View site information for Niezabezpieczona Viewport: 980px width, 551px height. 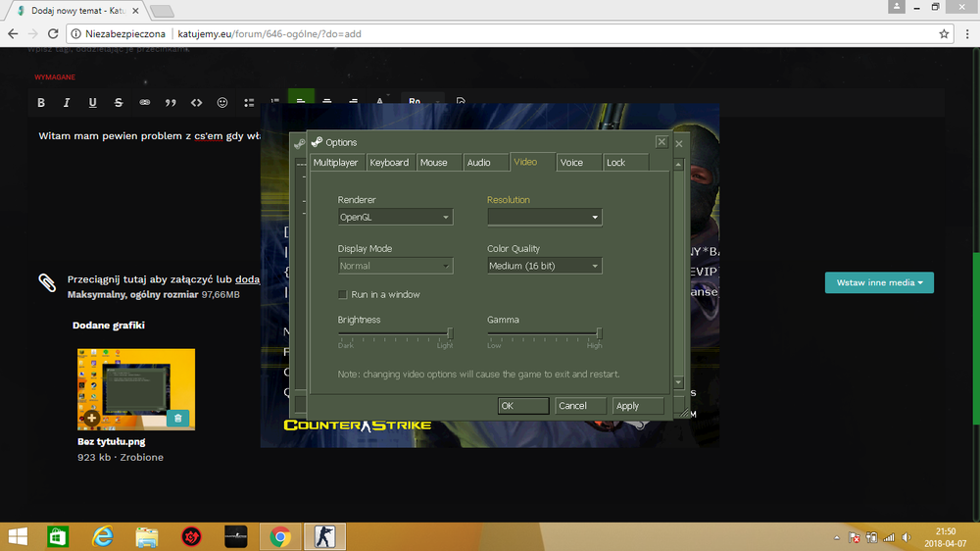(x=119, y=33)
